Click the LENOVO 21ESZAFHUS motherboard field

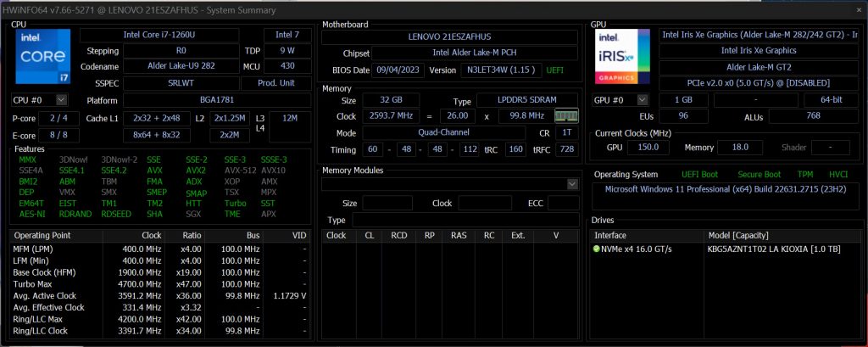449,37
